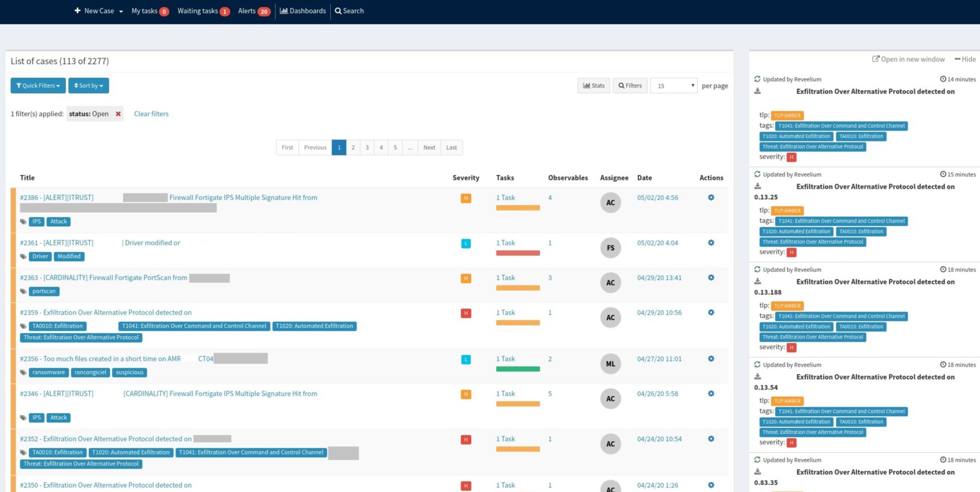Open My tasks in top bar
Screen dimensions: 980x492
tap(150, 11)
